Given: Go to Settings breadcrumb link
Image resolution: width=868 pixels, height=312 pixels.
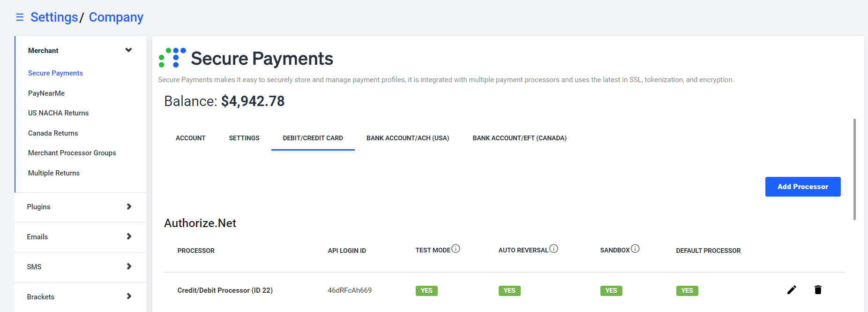Looking at the screenshot, I should [x=54, y=17].
